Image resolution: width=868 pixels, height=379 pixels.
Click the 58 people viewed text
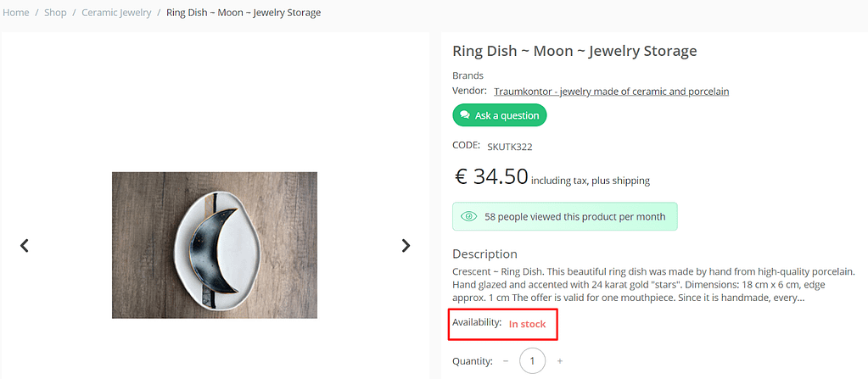click(574, 216)
